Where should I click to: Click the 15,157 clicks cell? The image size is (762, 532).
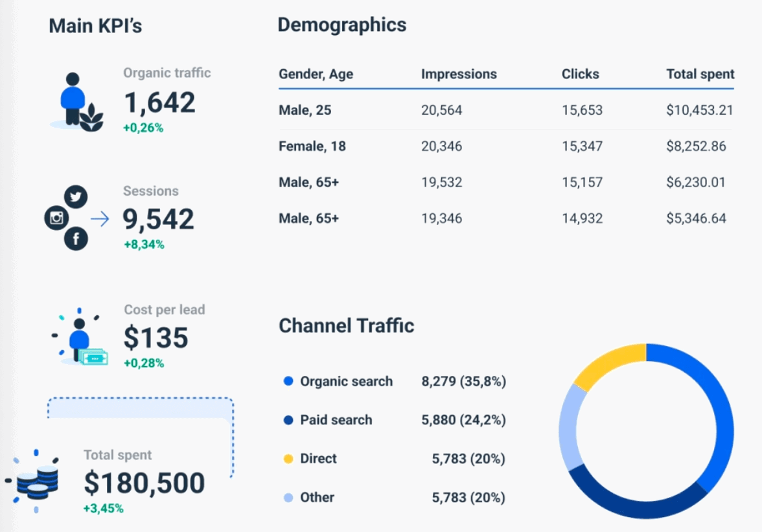click(x=582, y=182)
